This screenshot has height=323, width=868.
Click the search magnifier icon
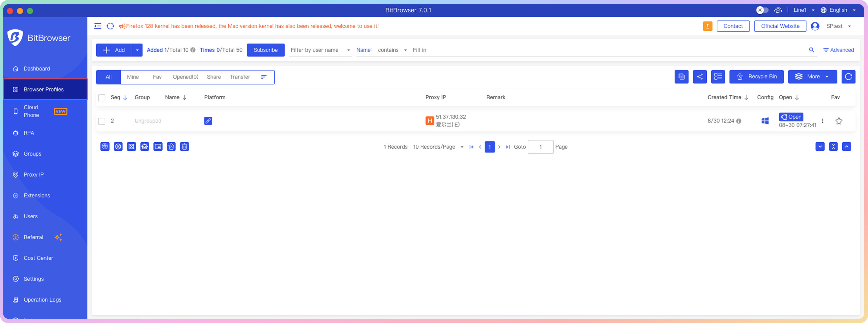(x=811, y=50)
